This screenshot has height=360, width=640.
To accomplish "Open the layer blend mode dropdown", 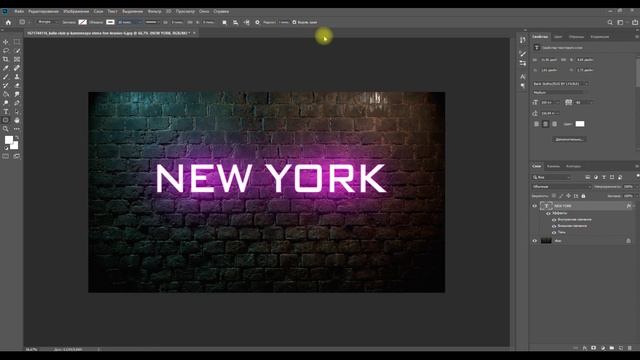I will tap(562, 187).
